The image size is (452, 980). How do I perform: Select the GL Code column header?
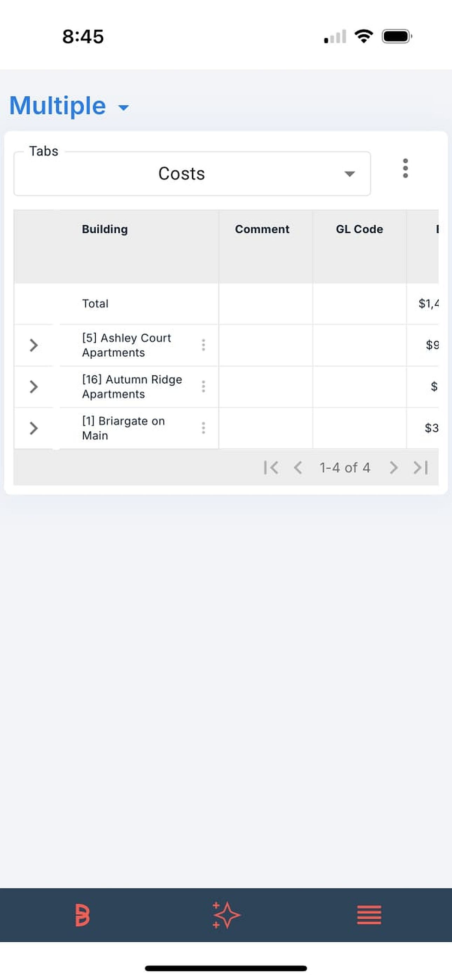359,229
